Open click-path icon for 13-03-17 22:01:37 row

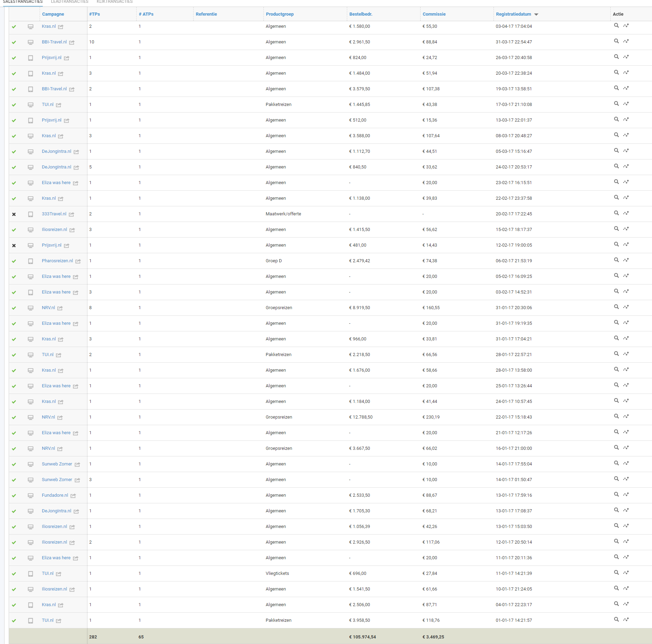[x=626, y=119]
